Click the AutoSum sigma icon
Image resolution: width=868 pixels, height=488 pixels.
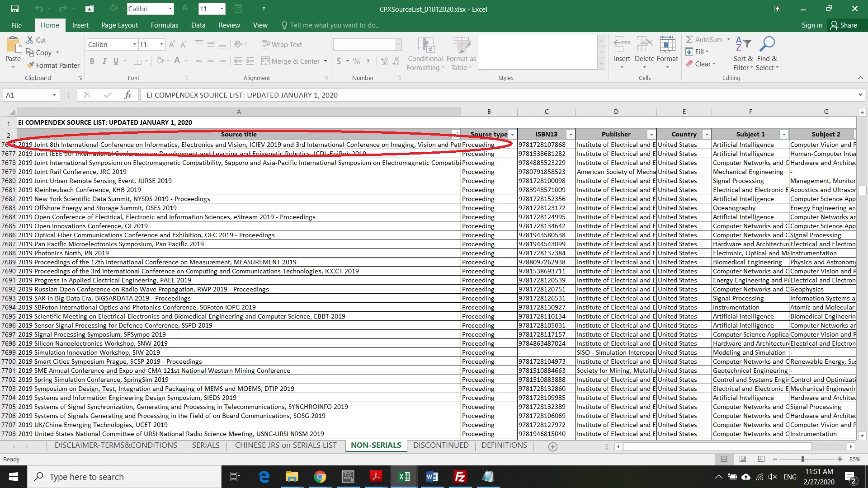689,40
